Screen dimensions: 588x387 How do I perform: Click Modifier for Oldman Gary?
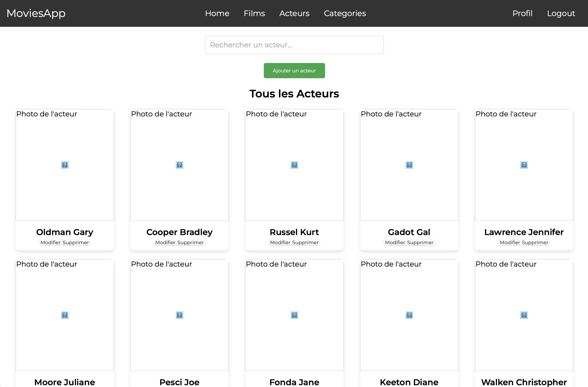[x=51, y=242]
